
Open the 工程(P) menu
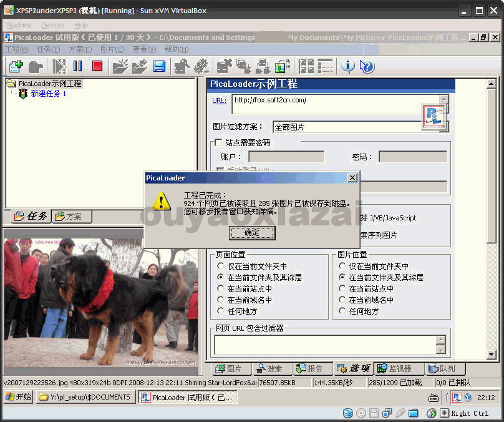pos(17,49)
